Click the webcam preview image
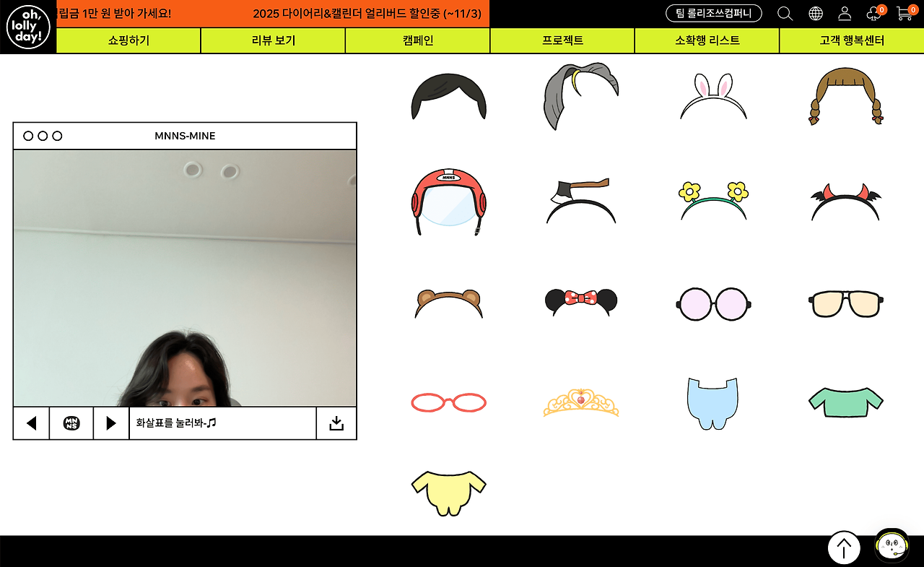Screen dimensions: 924x567 click(x=185, y=278)
